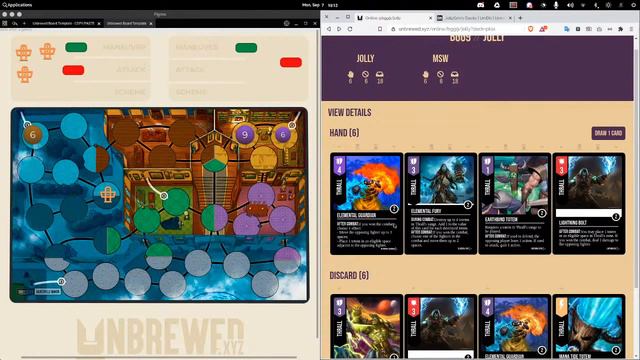Select the green pill marker on left action panel
The width and height of the screenshot is (640, 360).
coord(76,47)
